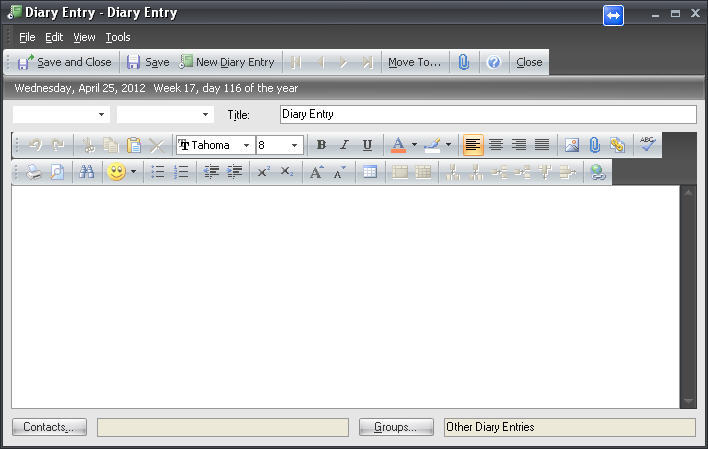708x449 pixels.
Task: Open the highlight color dropdown arrow
Action: point(448,145)
